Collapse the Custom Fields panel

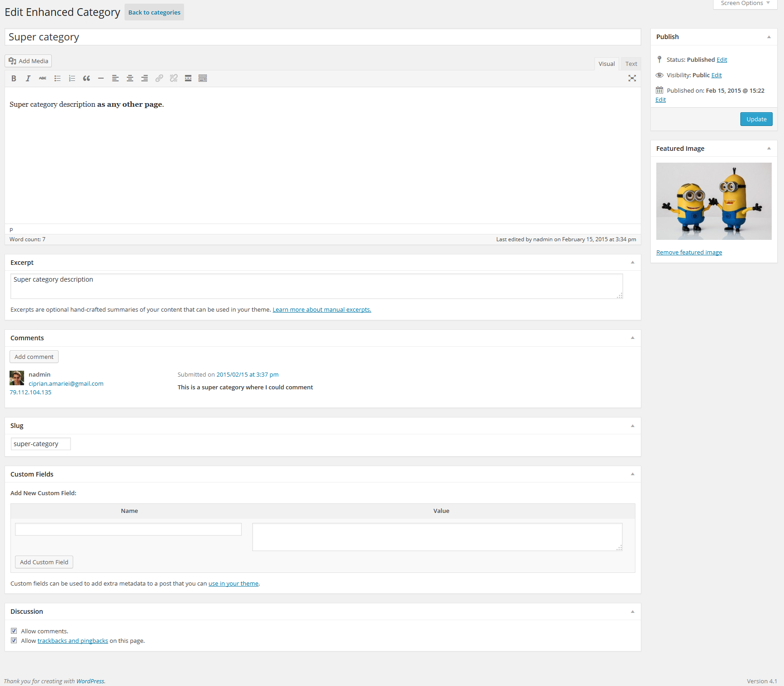click(632, 474)
